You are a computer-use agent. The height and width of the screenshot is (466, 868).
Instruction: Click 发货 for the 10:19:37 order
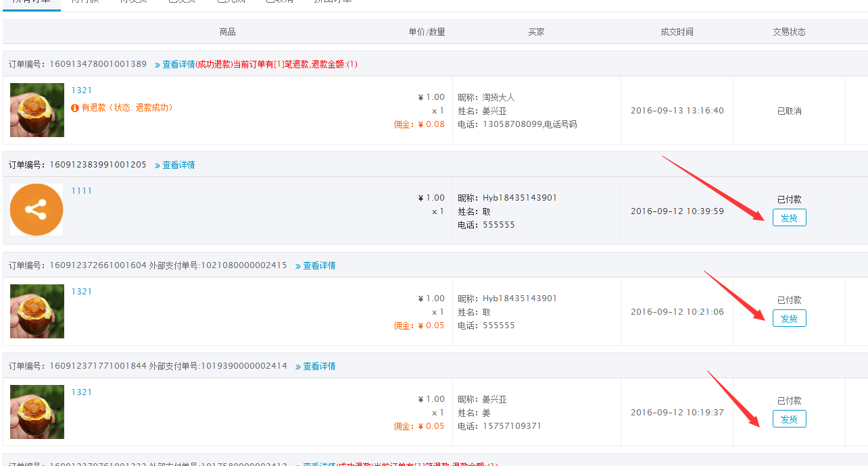click(789, 419)
